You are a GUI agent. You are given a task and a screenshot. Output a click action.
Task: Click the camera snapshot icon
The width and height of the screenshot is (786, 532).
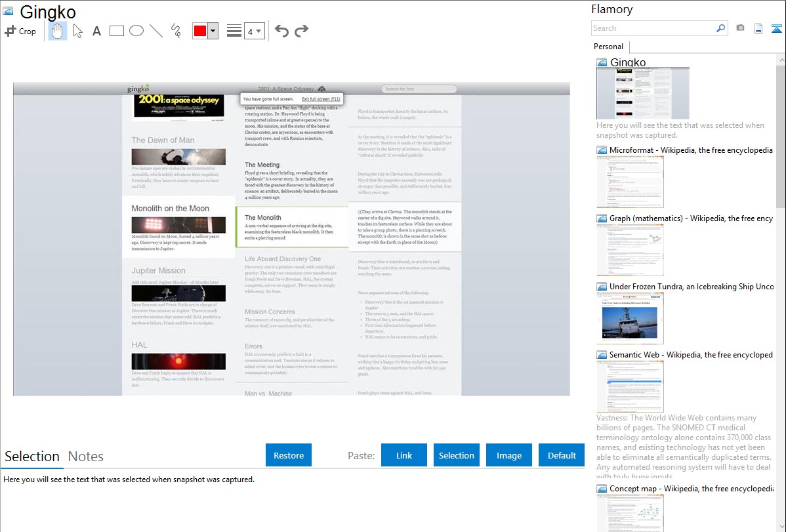click(740, 28)
